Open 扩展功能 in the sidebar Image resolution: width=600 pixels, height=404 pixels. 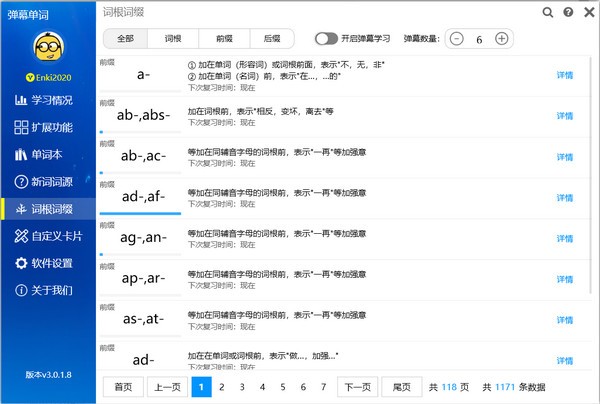tap(49, 128)
